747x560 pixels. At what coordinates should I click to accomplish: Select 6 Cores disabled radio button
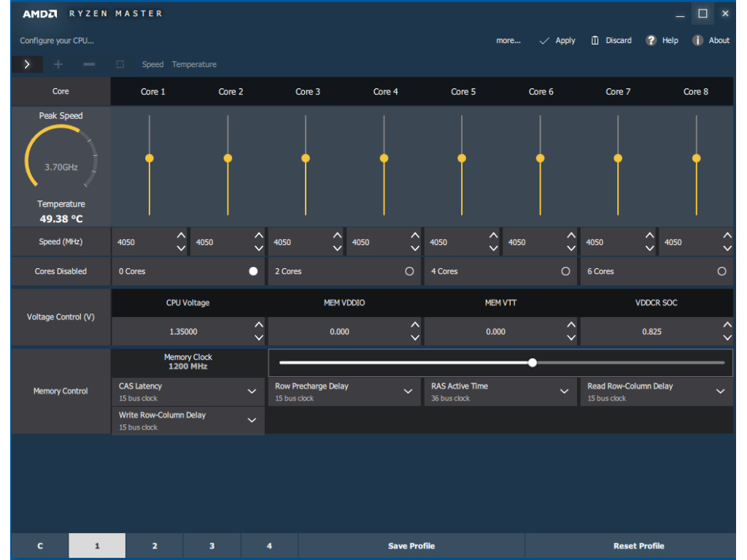pyautogui.click(x=721, y=271)
